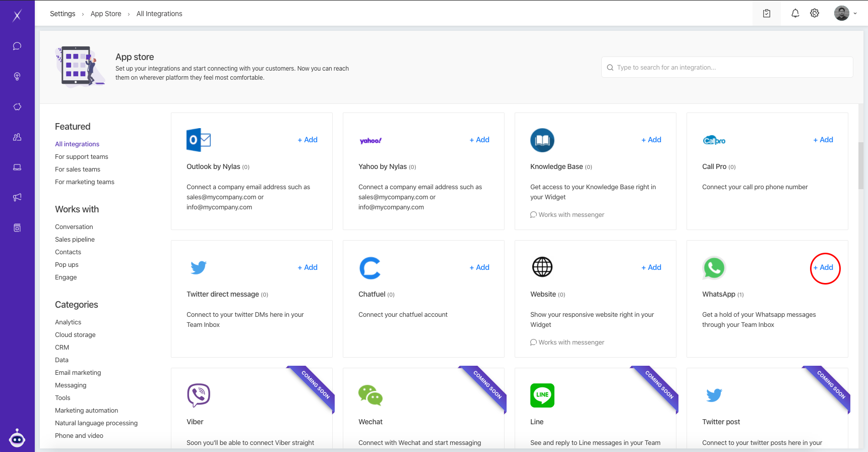The width and height of the screenshot is (868, 452).
Task: Click the settings gear icon in header
Action: click(x=815, y=14)
